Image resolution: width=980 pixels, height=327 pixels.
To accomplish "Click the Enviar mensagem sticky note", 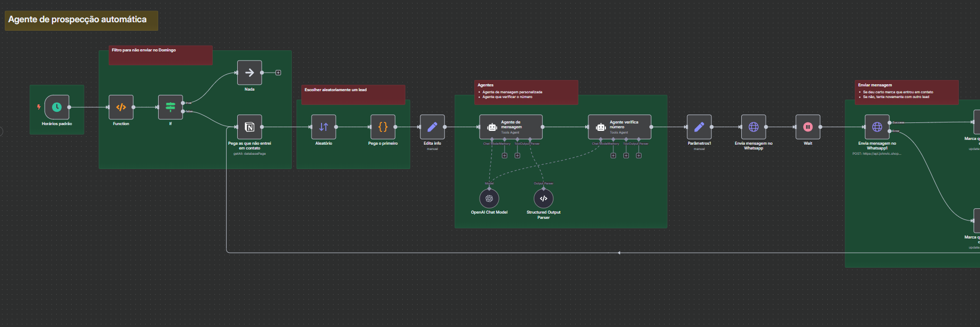I will [x=907, y=92].
